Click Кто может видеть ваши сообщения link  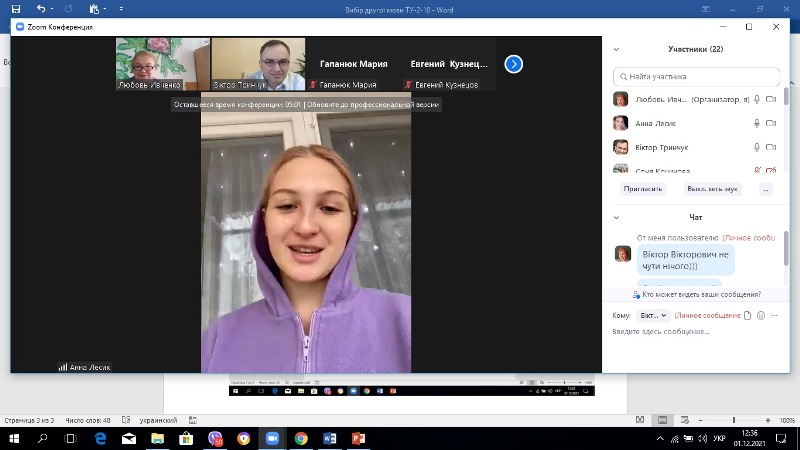pos(702,294)
